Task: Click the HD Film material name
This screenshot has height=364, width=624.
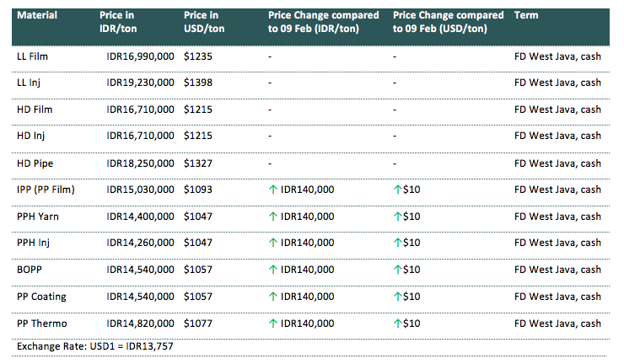Action: 35,110
